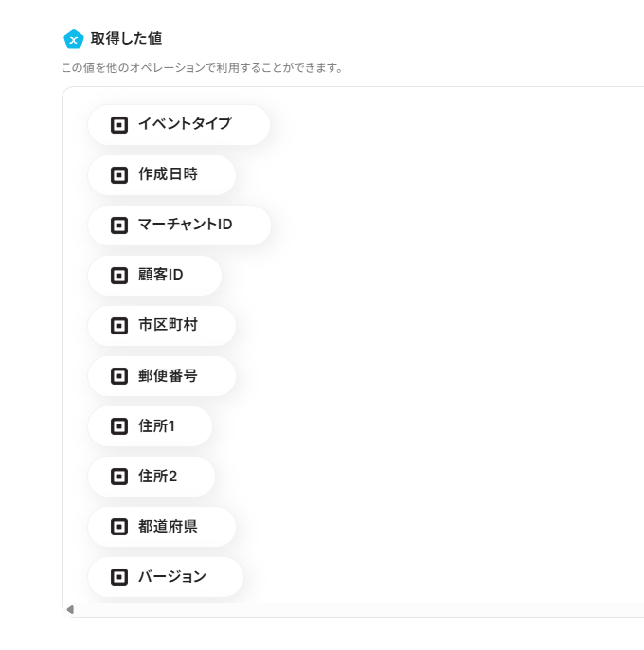Click the Square icon beside イベントタイプ
Image resolution: width=644 pixels, height=650 pixels.
coord(119,124)
